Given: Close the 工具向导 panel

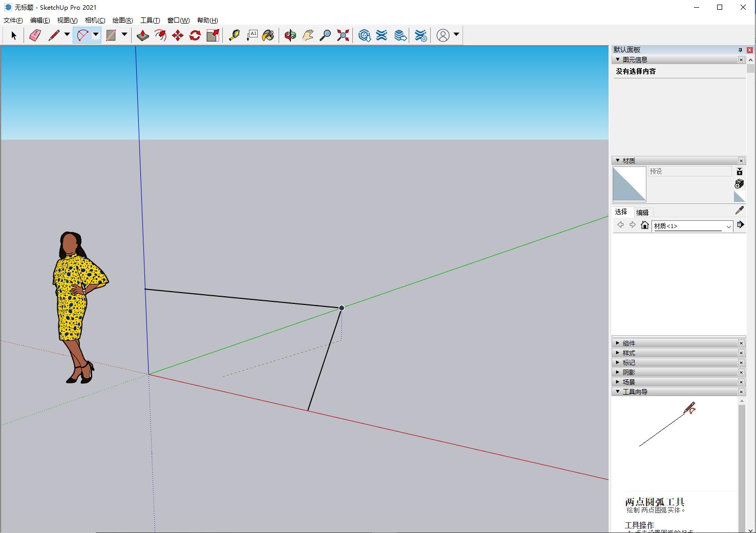Looking at the screenshot, I should 741,392.
